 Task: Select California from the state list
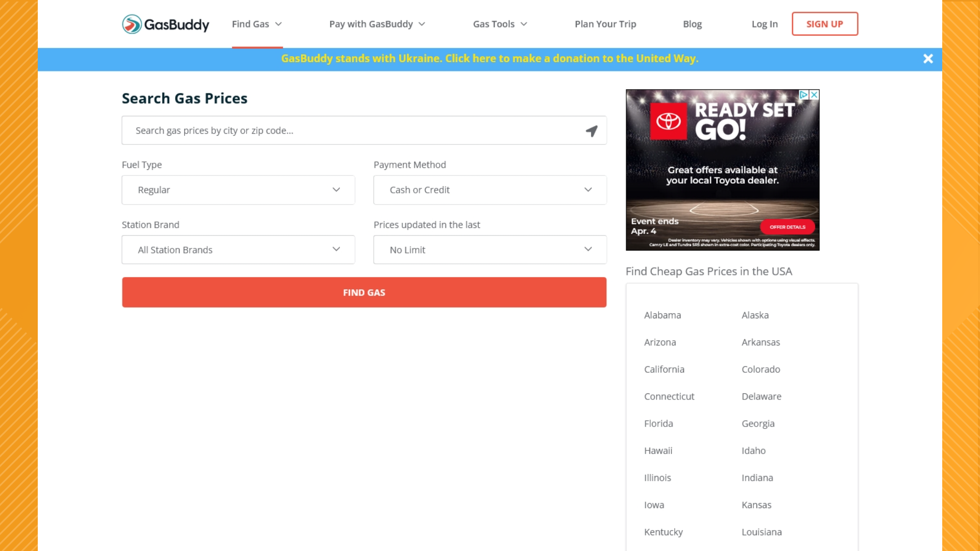click(664, 369)
